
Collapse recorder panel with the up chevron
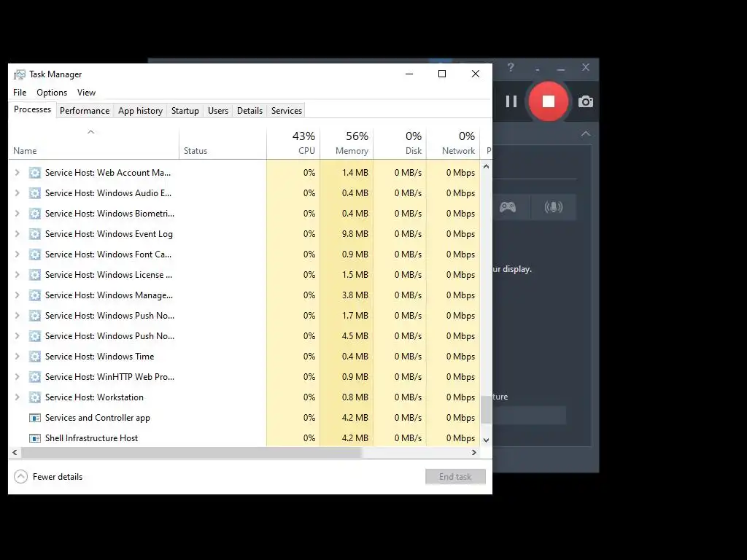click(586, 134)
